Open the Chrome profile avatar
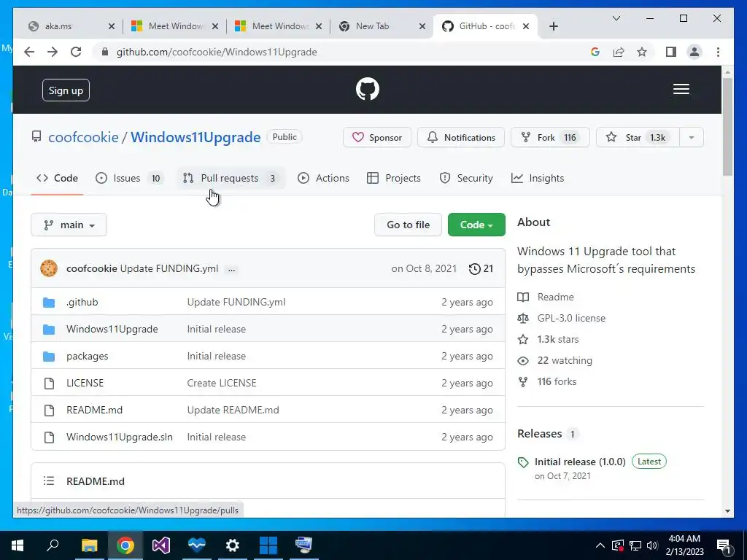This screenshot has height=560, width=747. (694, 52)
